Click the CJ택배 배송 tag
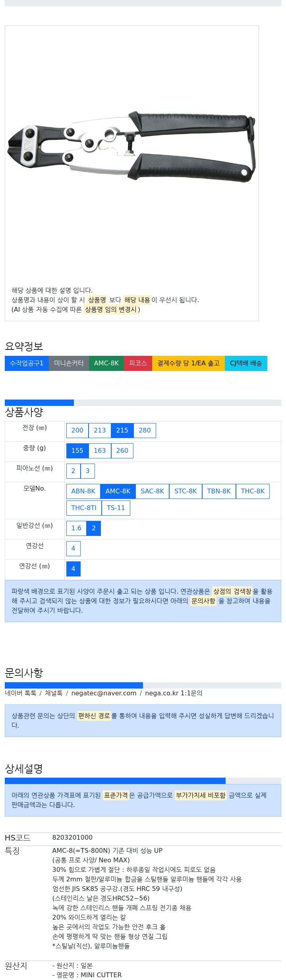286x980 pixels. 246,363
